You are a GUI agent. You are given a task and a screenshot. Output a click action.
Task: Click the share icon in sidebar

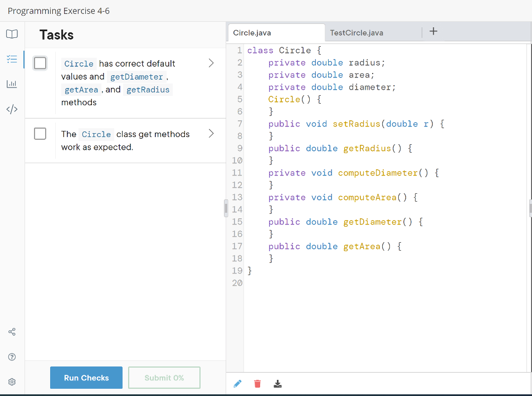pyautogui.click(x=12, y=331)
